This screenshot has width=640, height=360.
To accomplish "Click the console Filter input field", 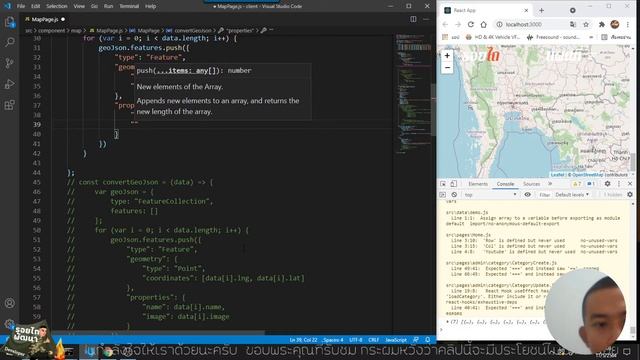I will click(545, 195).
